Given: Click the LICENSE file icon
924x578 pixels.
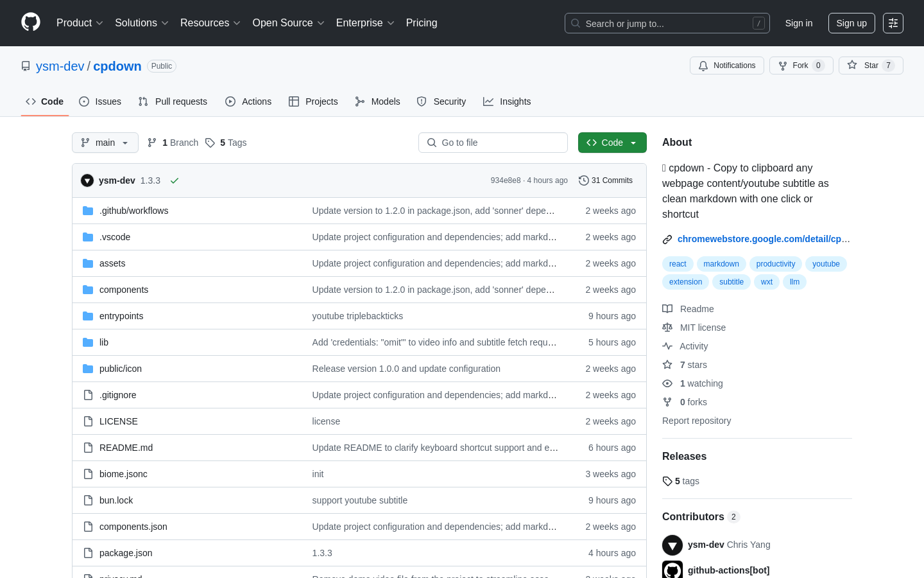Looking at the screenshot, I should [x=88, y=421].
